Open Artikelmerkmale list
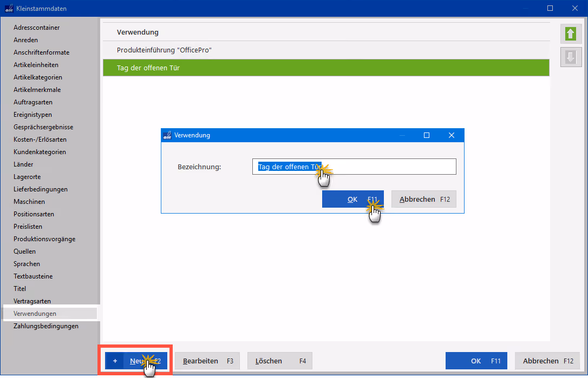This screenshot has height=378, width=588. (x=37, y=90)
